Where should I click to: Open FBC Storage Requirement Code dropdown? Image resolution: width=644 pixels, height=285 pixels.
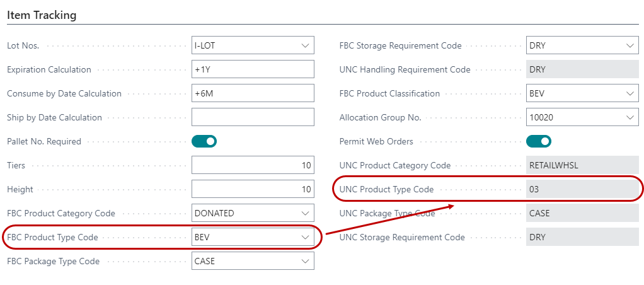630,45
